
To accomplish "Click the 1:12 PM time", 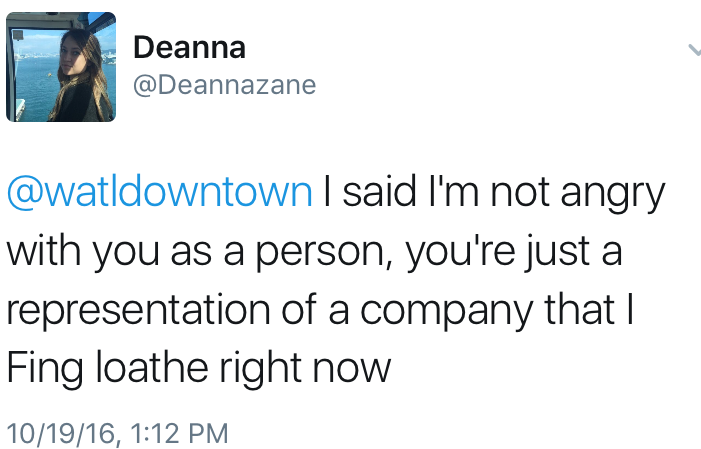I will coord(172,433).
